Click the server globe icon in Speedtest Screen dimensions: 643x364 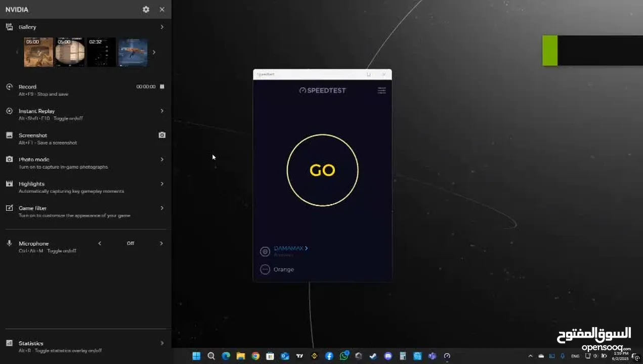coord(265,251)
